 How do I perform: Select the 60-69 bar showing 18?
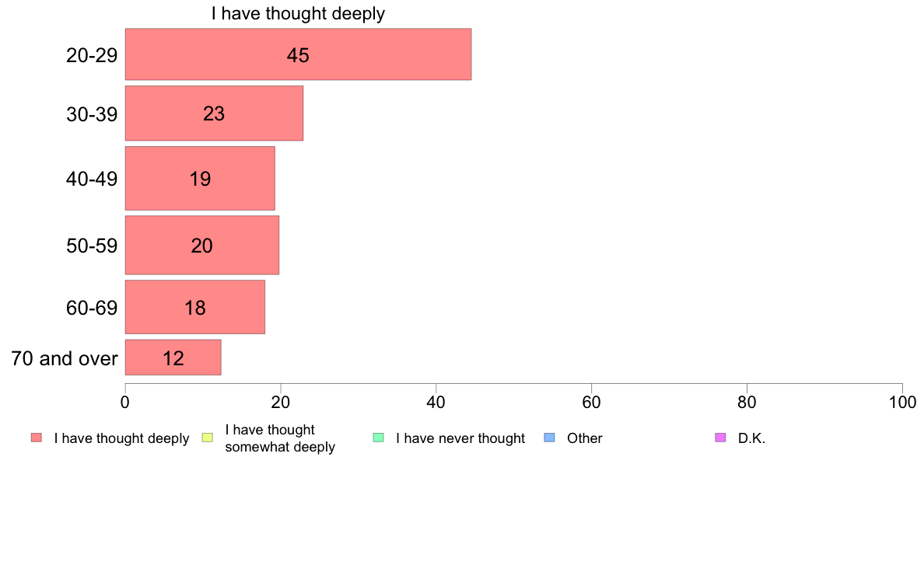coord(195,307)
